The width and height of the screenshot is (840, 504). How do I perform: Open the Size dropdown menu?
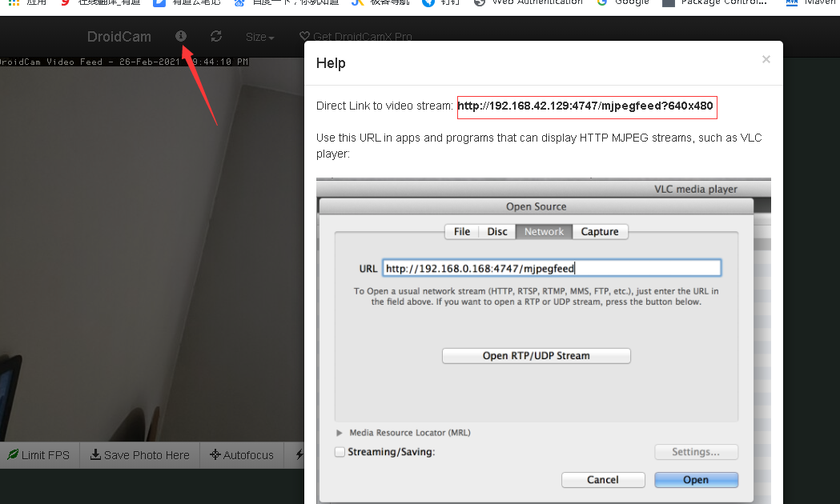259,37
